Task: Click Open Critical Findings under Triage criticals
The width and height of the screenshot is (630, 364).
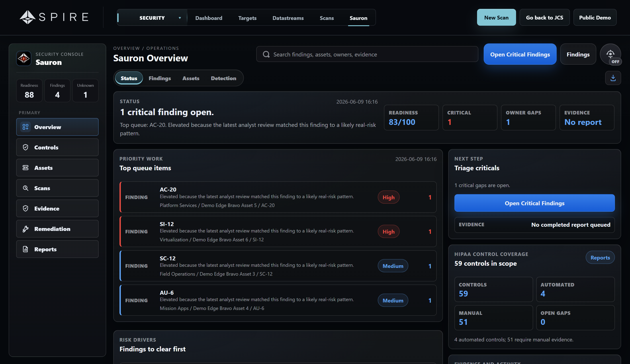Action: click(534, 203)
